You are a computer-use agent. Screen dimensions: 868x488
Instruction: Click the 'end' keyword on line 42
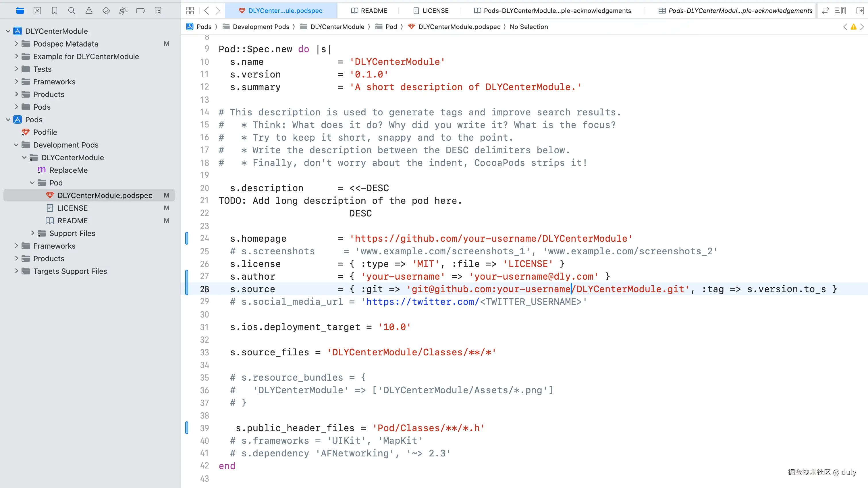tap(227, 466)
